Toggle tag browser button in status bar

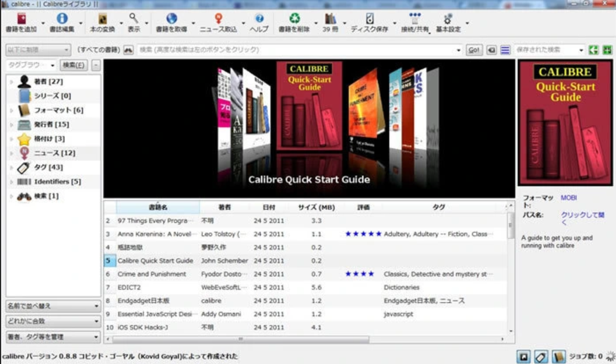pos(541,356)
